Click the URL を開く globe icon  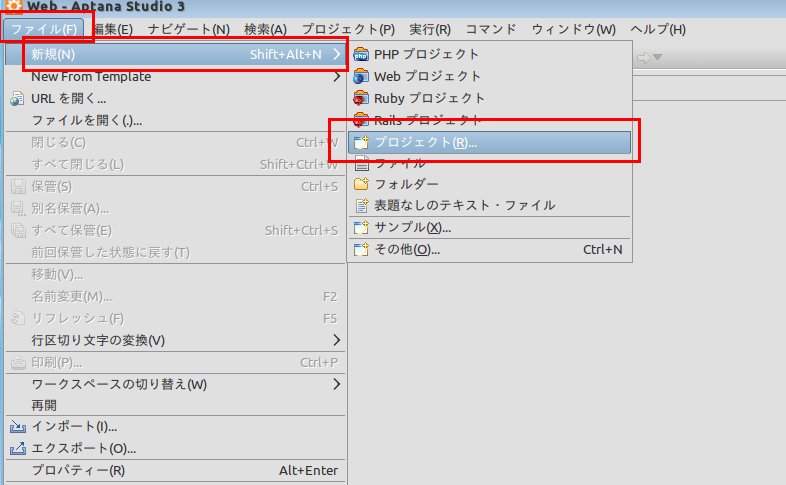[17, 99]
